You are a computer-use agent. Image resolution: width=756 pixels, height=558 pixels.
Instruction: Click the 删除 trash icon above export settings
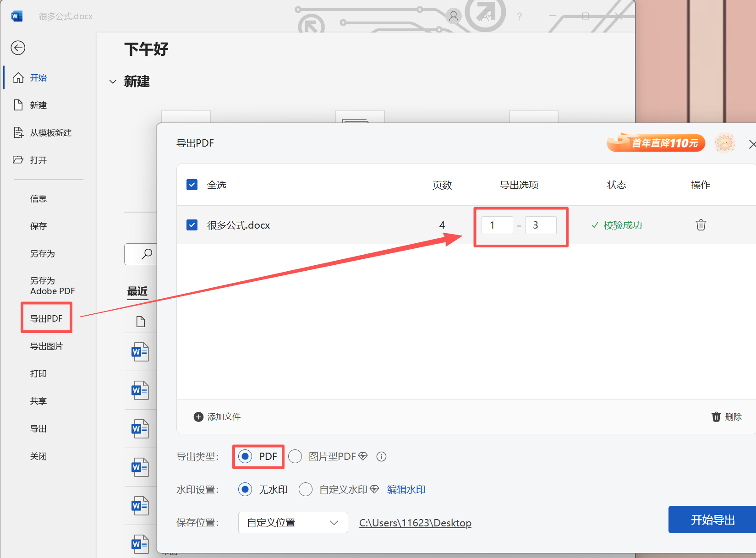pos(716,417)
